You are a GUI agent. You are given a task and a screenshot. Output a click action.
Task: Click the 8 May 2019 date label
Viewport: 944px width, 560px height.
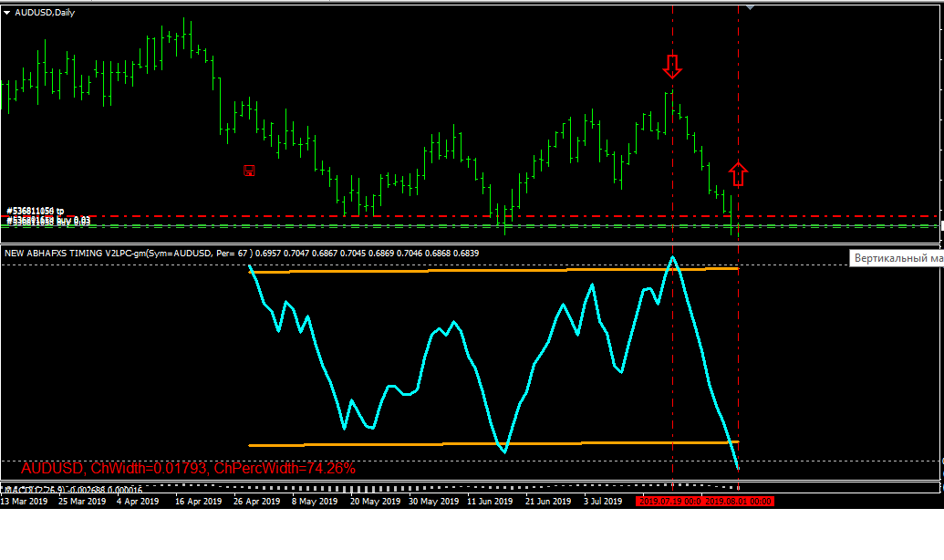(x=315, y=501)
